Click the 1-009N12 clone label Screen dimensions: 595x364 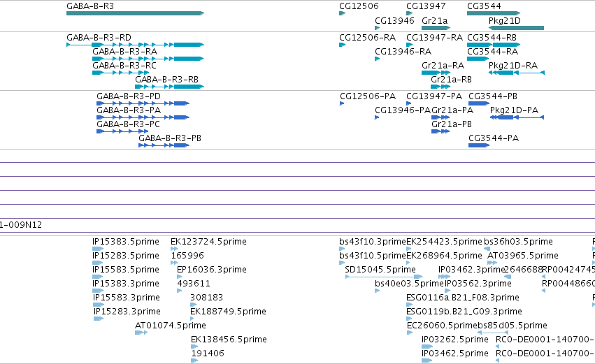tap(21, 225)
